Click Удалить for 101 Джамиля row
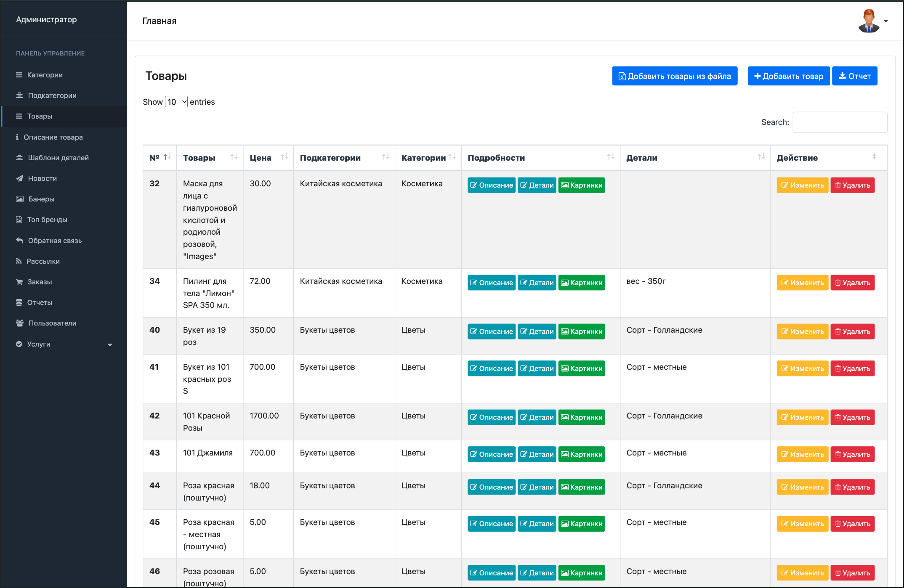Viewport: 904px width, 588px height. pos(853,454)
